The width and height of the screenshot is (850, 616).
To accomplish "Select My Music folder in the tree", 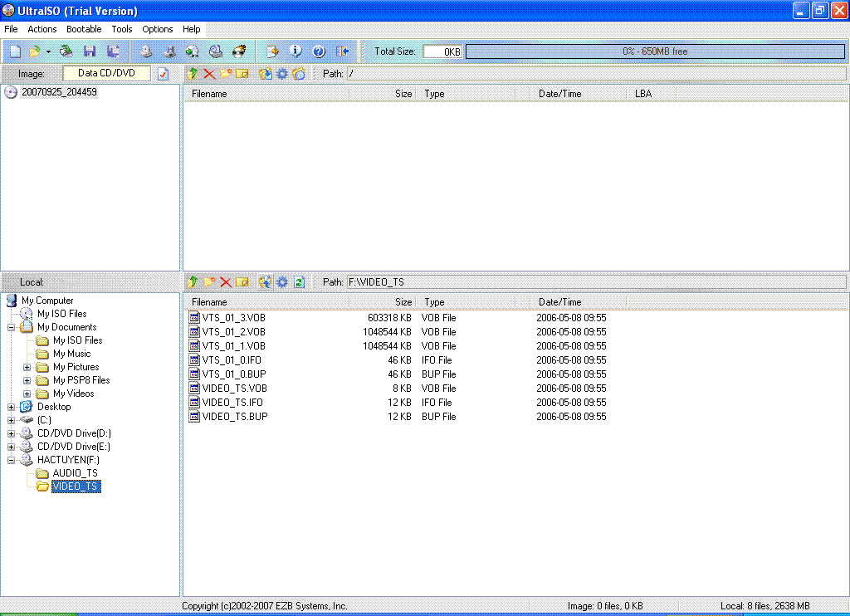I will click(x=71, y=354).
